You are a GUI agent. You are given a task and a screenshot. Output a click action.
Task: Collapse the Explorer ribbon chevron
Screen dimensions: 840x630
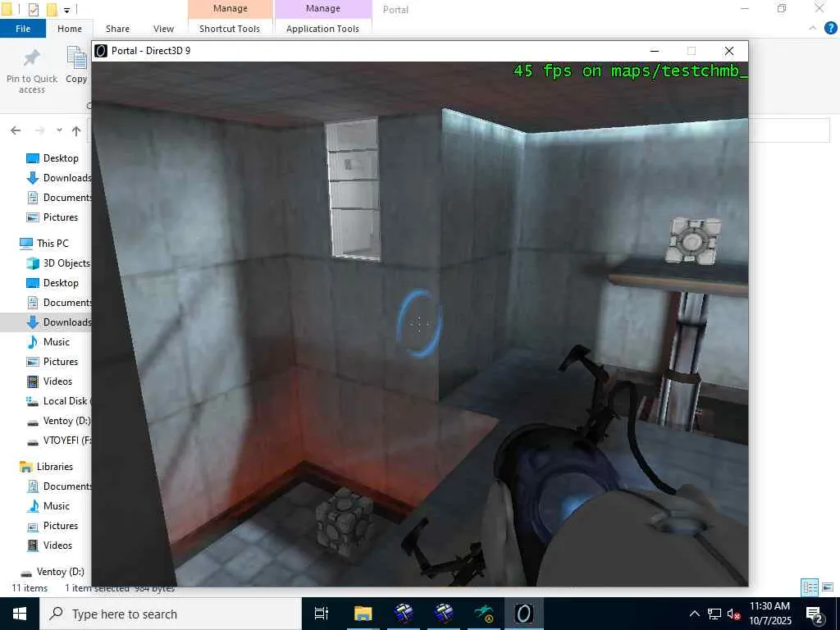point(813,29)
